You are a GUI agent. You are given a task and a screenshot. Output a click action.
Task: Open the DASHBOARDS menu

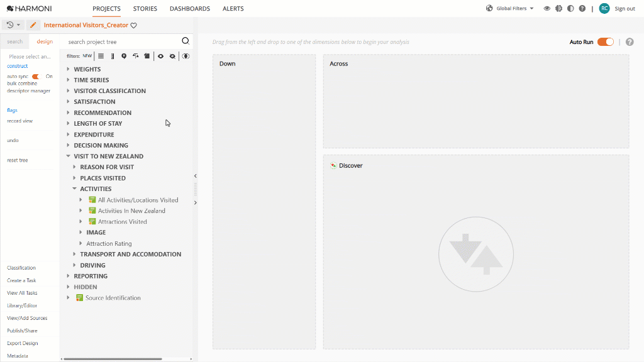coord(190,9)
